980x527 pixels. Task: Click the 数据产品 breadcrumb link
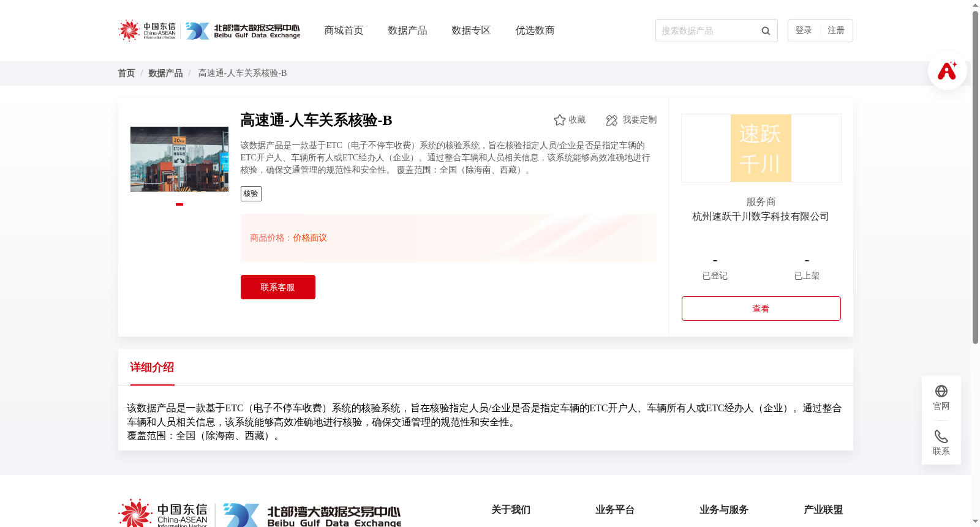(165, 73)
